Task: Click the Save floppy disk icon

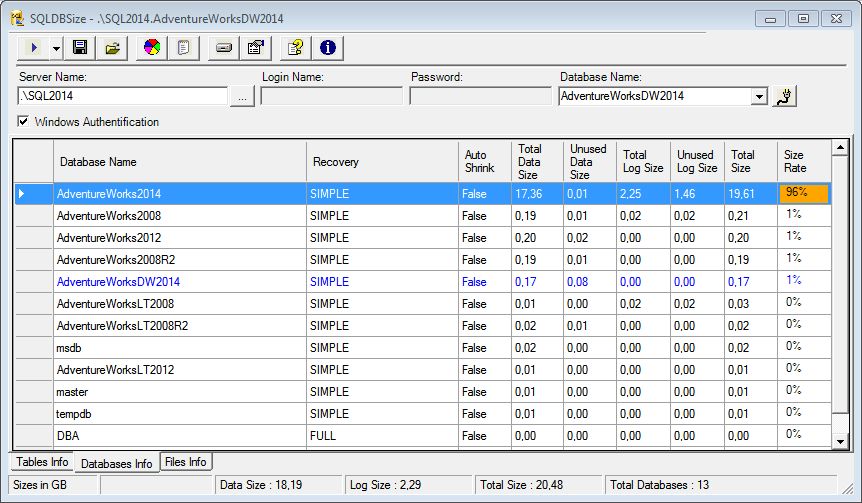Action: pos(80,48)
